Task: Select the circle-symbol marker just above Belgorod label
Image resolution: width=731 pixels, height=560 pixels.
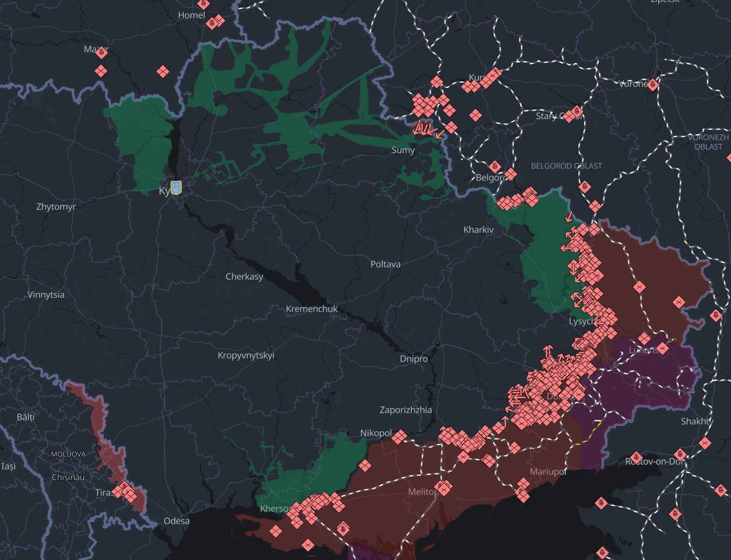Action: [494, 167]
